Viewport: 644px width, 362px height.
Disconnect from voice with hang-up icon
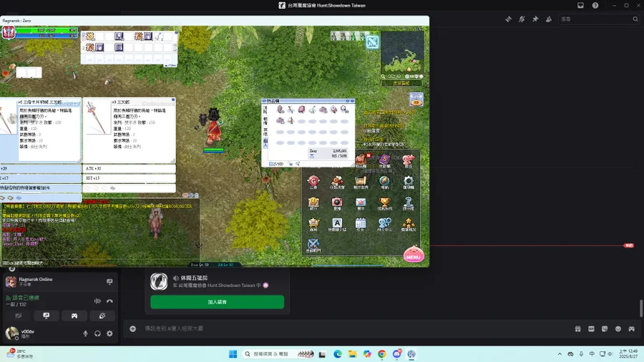click(109, 301)
